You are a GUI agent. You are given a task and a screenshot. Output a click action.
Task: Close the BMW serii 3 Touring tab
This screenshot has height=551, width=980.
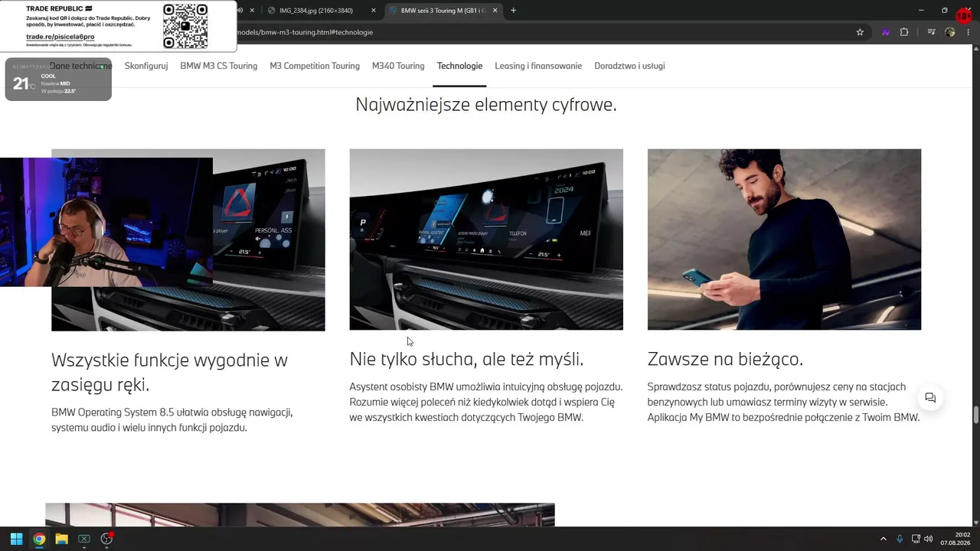495,11
